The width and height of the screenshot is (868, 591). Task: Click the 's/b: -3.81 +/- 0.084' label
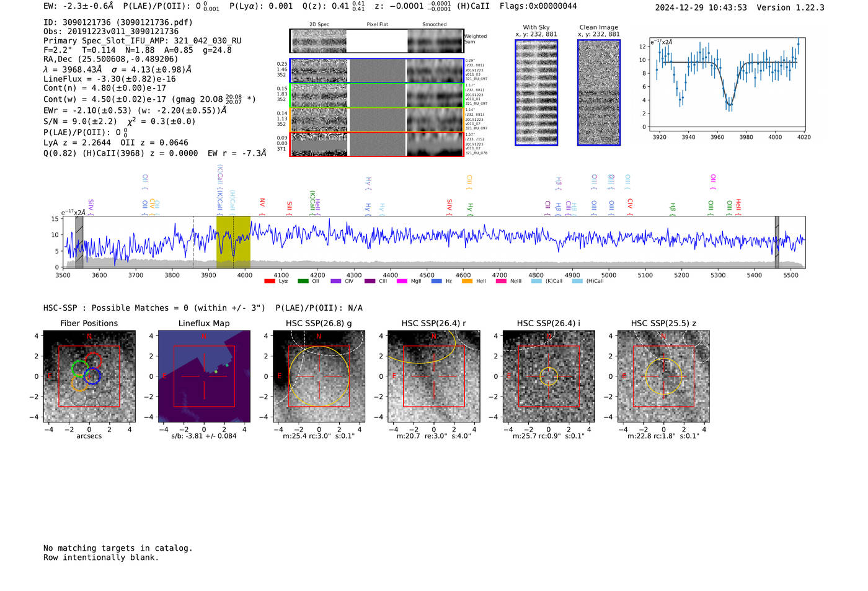204,436
